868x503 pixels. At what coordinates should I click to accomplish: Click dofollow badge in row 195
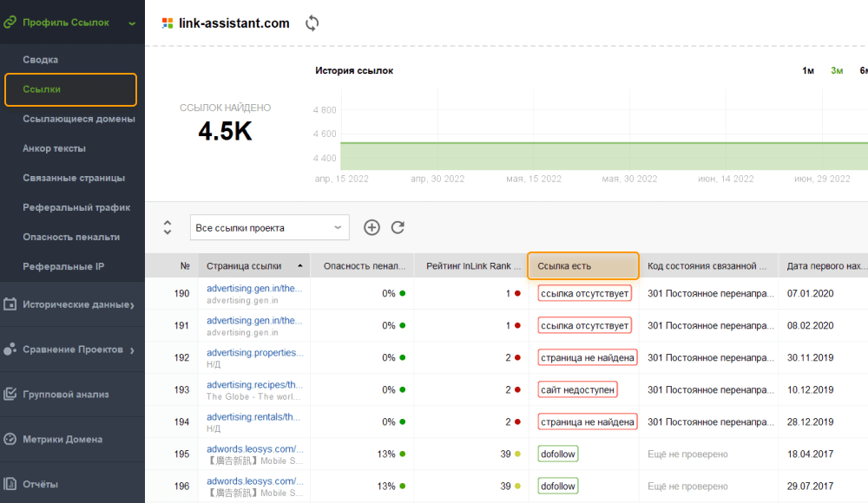point(558,454)
